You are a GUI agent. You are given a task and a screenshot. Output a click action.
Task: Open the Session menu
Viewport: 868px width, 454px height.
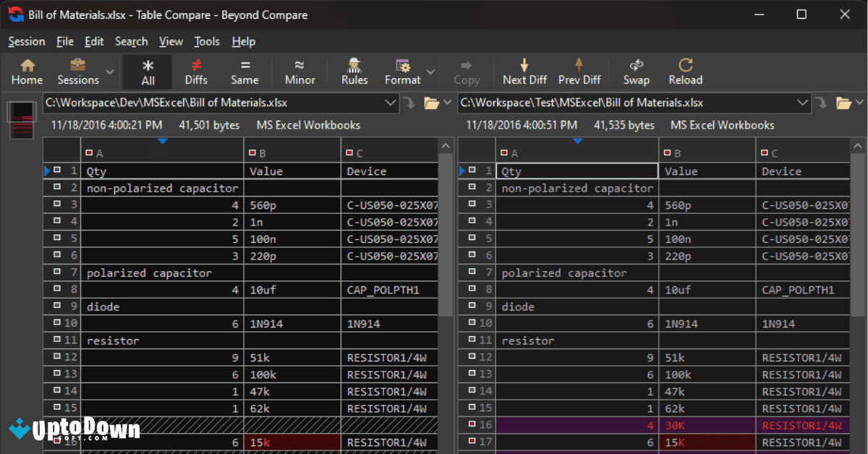click(26, 41)
